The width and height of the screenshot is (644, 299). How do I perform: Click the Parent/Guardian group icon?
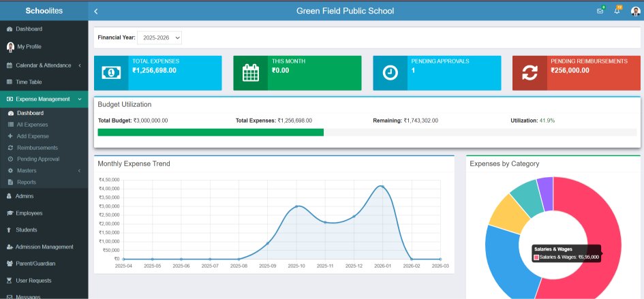click(10, 264)
